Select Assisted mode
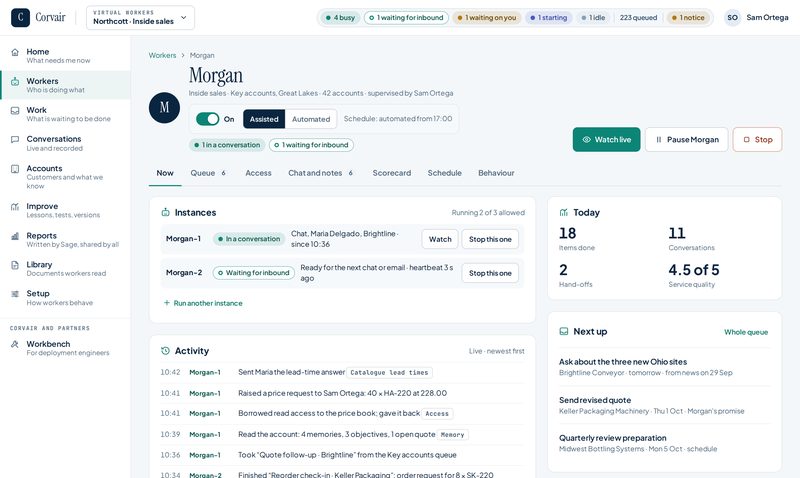Screen dimensions: 800x478 click(264, 119)
